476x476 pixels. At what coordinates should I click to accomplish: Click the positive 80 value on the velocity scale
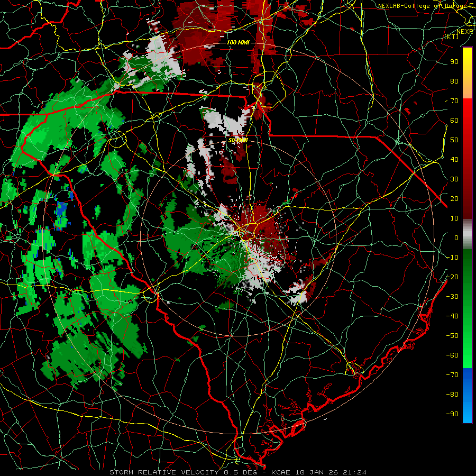point(454,81)
